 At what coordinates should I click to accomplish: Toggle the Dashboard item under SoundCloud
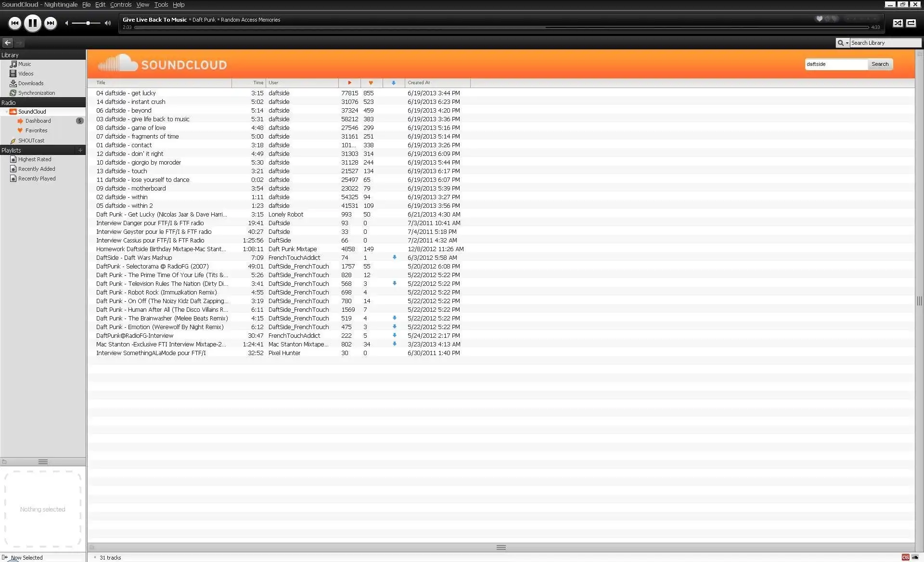point(38,121)
